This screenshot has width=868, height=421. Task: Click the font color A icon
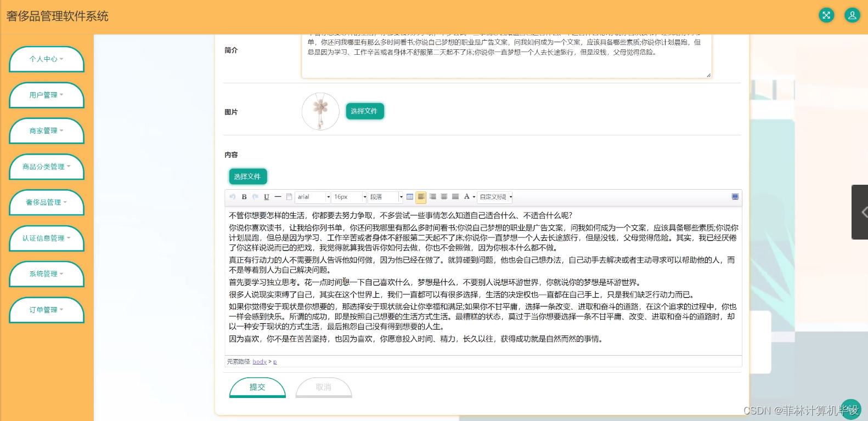pyautogui.click(x=466, y=197)
